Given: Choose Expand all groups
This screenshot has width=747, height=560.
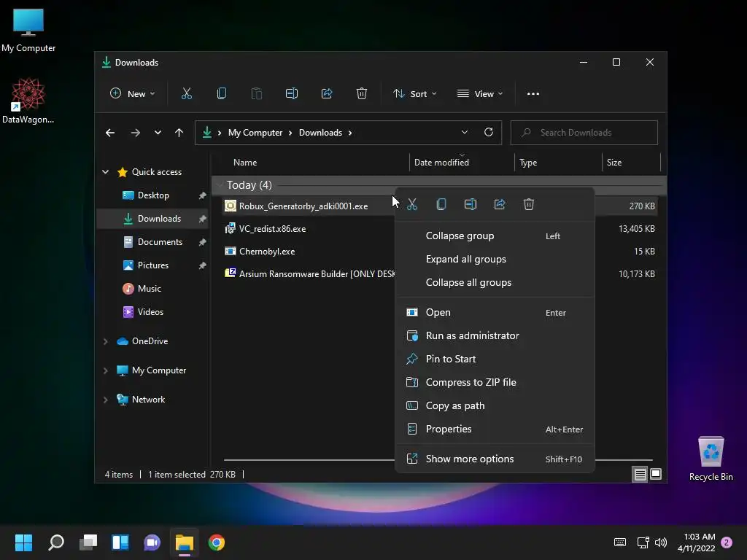Looking at the screenshot, I should pyautogui.click(x=495, y=259).
